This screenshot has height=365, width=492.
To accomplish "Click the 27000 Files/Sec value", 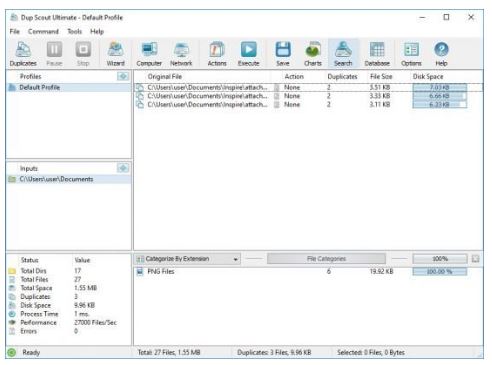I will [95, 323].
